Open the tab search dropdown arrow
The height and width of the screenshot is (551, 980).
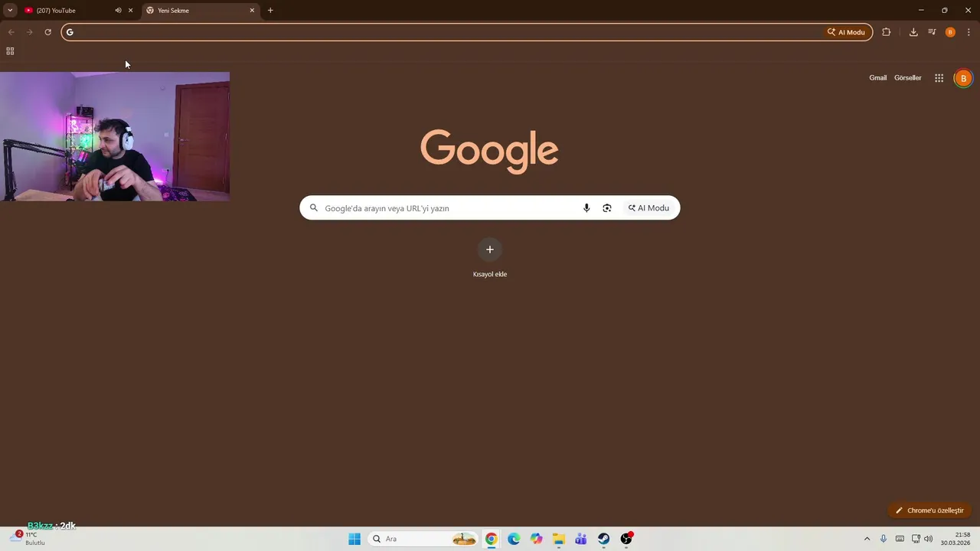pyautogui.click(x=10, y=11)
